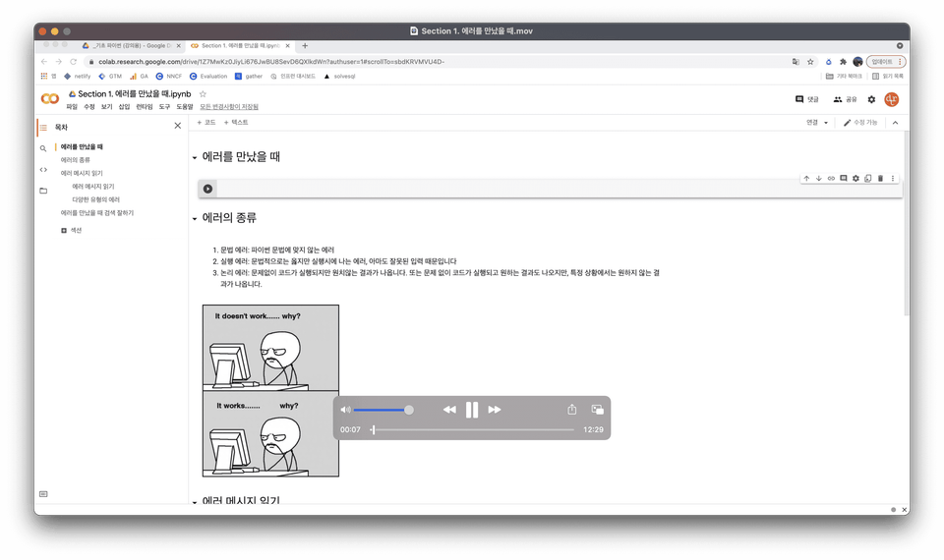This screenshot has width=944, height=560.
Task: Bookmark the page with the star icon
Action: click(x=810, y=61)
